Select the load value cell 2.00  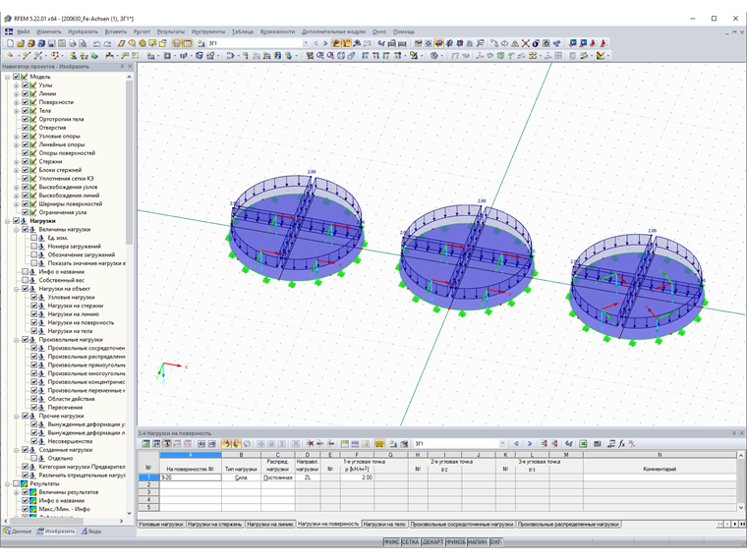coord(357,477)
